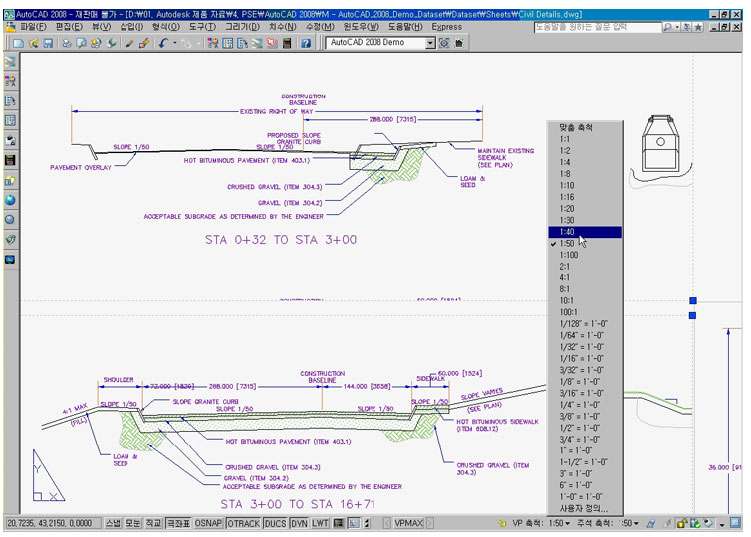Click the DesignCenter toolbar icon
The width and height of the screenshot is (751, 537).
click(x=228, y=44)
